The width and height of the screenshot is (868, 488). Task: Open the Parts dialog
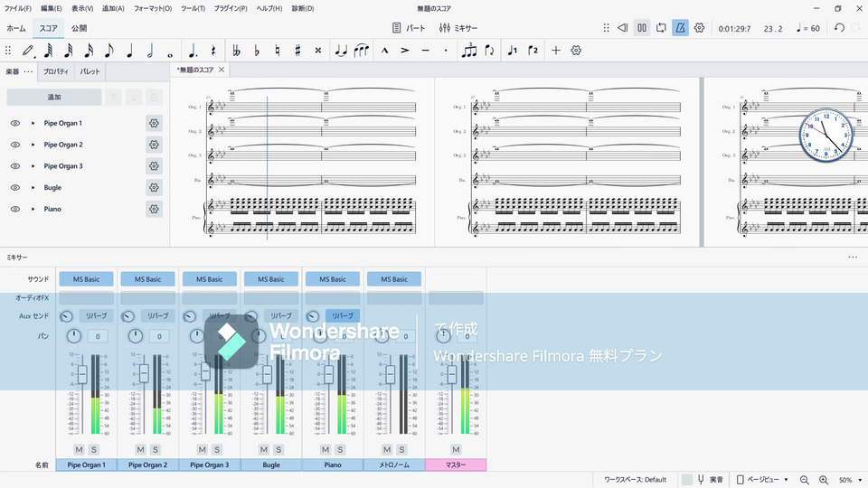click(409, 28)
